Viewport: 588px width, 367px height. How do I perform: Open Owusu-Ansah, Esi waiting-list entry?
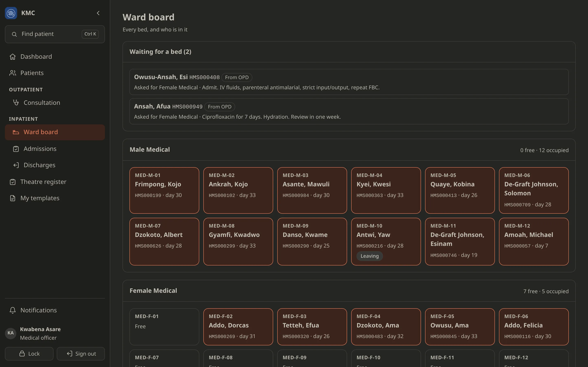pos(349,82)
